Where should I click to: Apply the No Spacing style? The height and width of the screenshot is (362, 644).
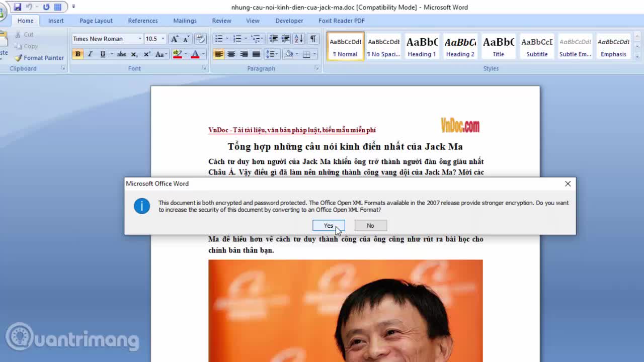[x=384, y=47]
